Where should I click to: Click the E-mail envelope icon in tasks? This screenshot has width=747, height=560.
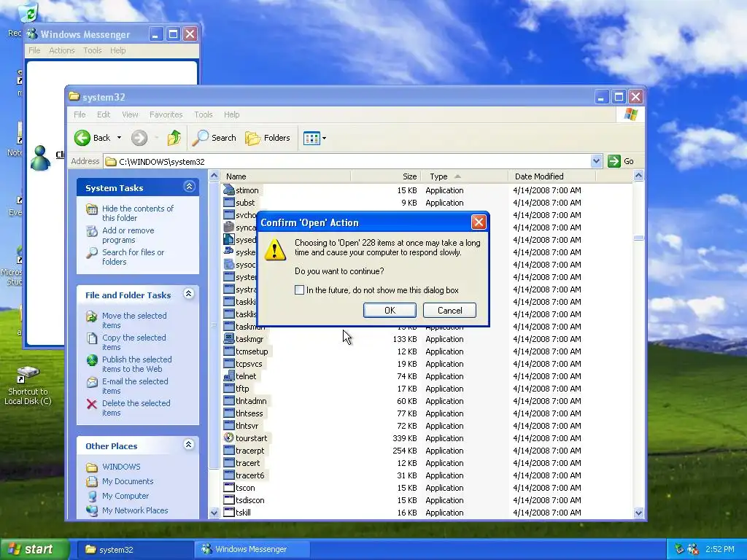91,382
